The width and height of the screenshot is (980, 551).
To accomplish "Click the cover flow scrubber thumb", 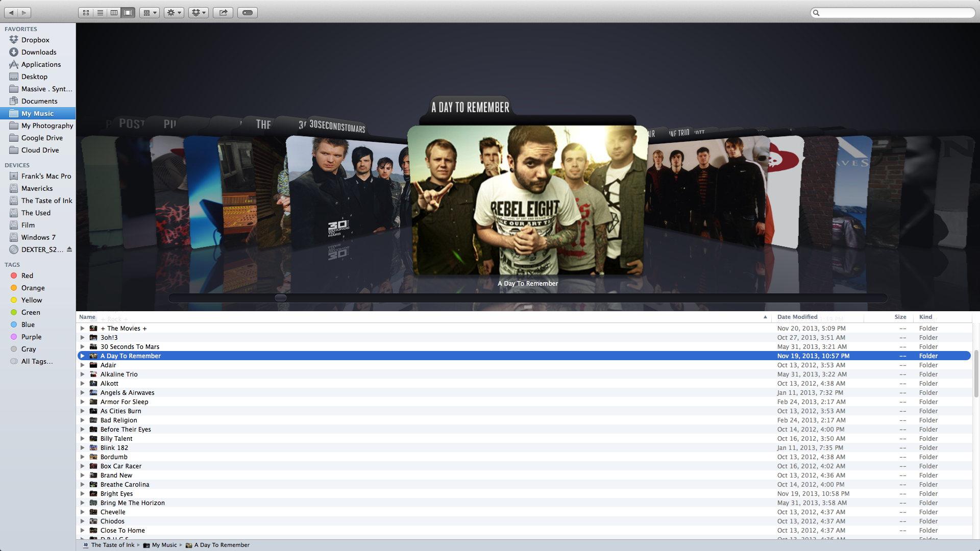I will [281, 298].
